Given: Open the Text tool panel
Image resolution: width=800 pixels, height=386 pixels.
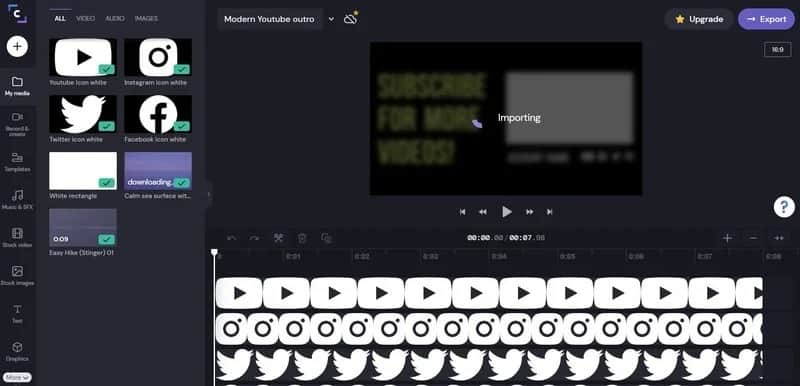Looking at the screenshot, I should click(17, 314).
